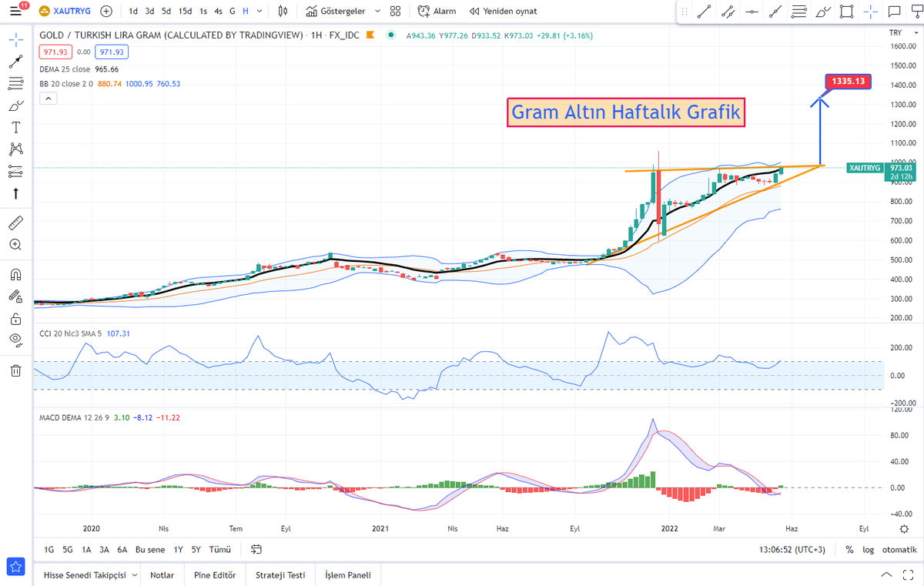
Task: Select the brush tool in left sidebar
Action: pos(15,105)
